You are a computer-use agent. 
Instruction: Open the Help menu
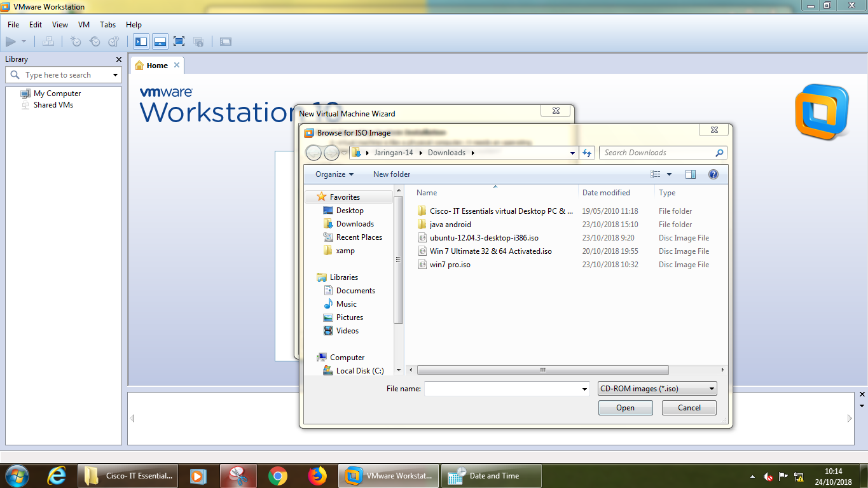point(134,25)
